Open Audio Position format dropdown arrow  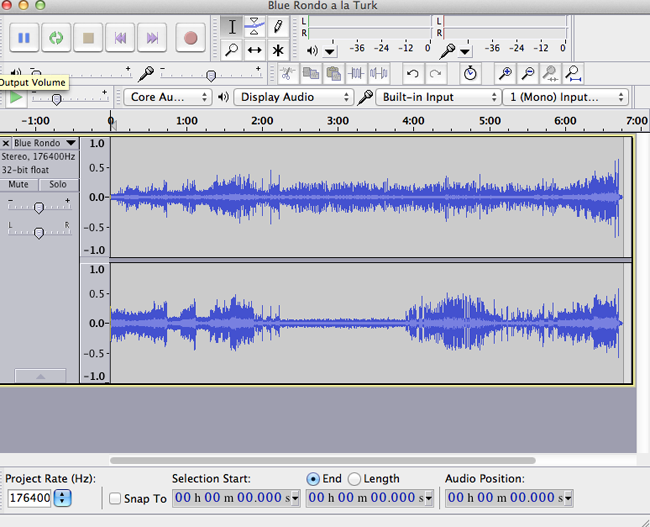coord(568,498)
